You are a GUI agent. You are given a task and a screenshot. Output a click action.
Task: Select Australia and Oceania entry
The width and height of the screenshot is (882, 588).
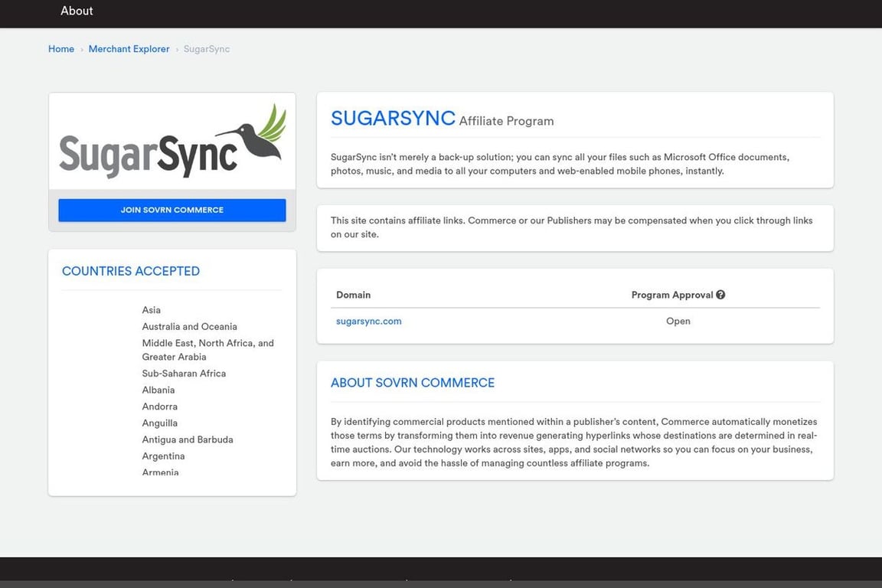[x=190, y=326]
